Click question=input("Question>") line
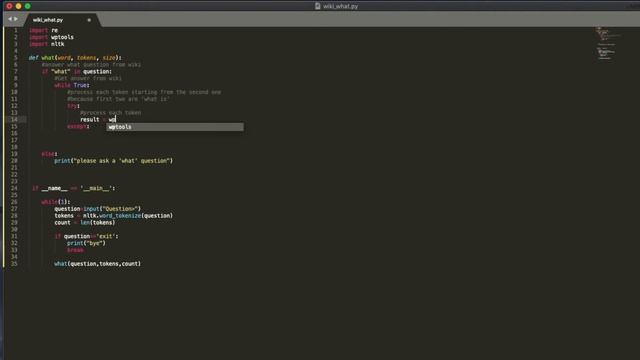The width and height of the screenshot is (640, 360). [98, 209]
